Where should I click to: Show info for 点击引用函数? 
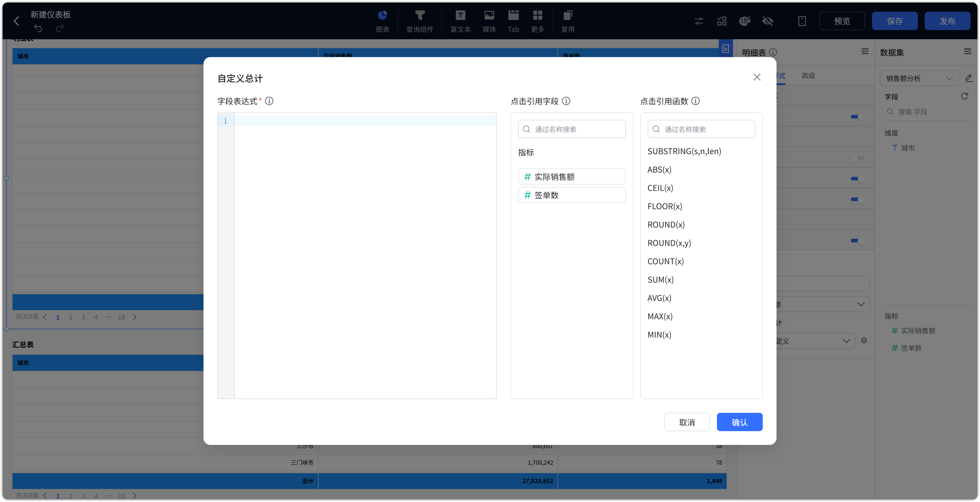click(696, 101)
